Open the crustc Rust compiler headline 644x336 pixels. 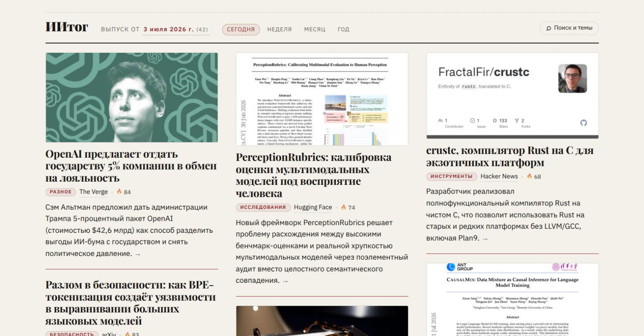point(510,156)
